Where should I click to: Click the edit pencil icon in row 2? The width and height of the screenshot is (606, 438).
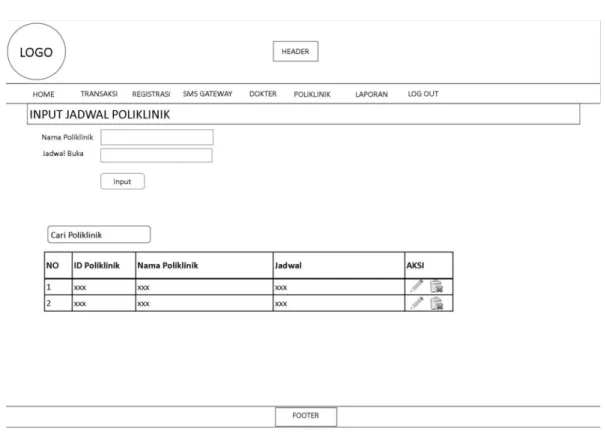click(x=417, y=303)
